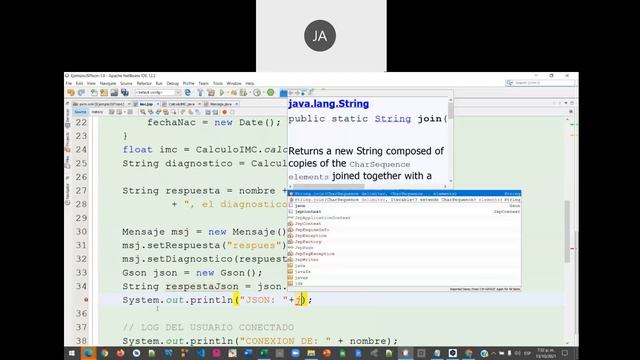Open the File menu

point(69,83)
